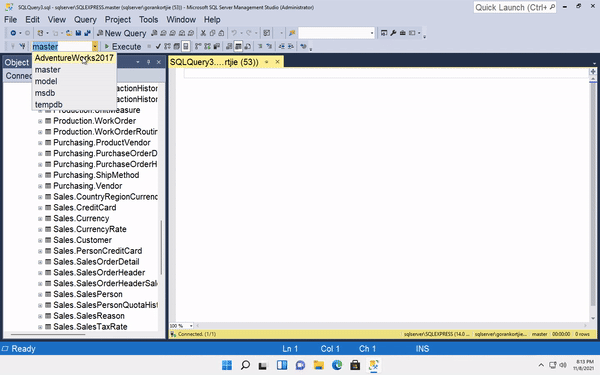
Task: Click Display Estimated Execution Plan icon
Action: [x=167, y=47]
